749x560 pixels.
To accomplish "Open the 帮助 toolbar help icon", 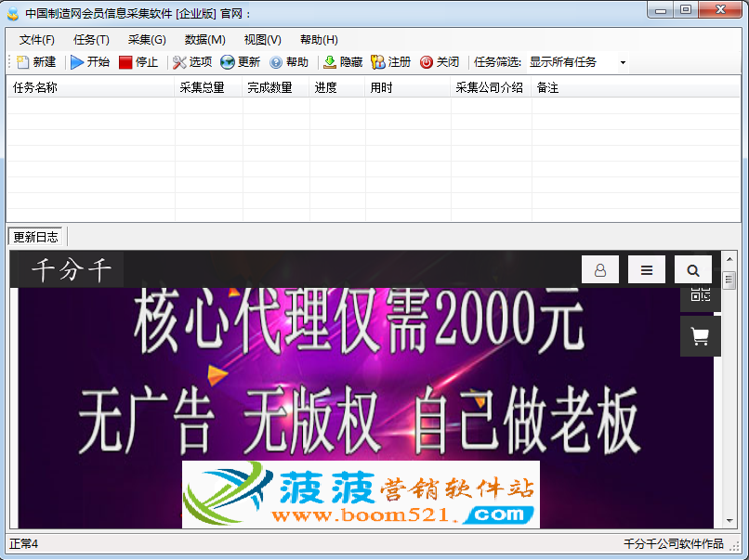I will coord(276,62).
